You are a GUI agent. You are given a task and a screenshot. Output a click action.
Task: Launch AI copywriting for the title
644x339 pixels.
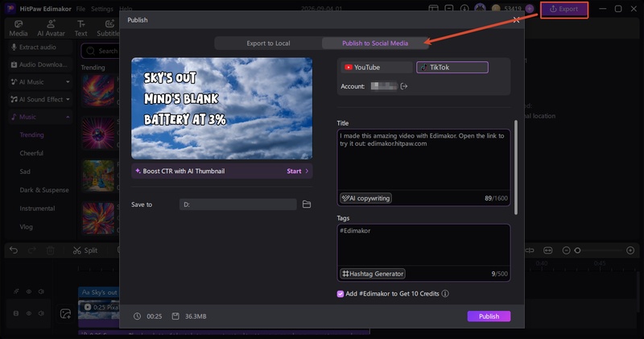[365, 198]
